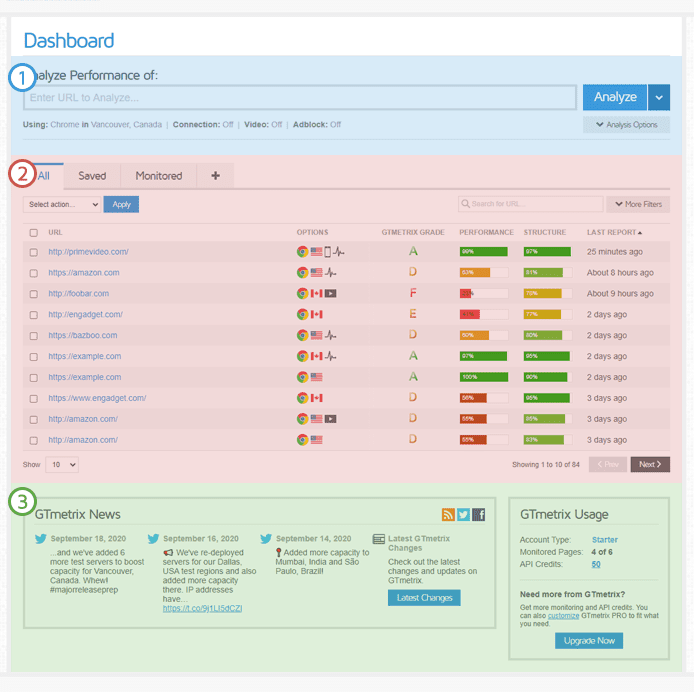This screenshot has width=694, height=692.
Task: Click the performance bar for foobar.com
Action: 484,294
